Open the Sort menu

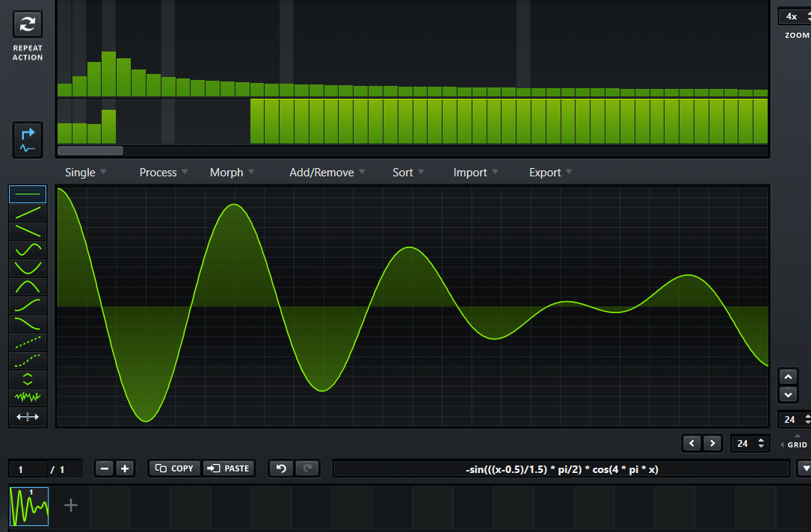(408, 172)
